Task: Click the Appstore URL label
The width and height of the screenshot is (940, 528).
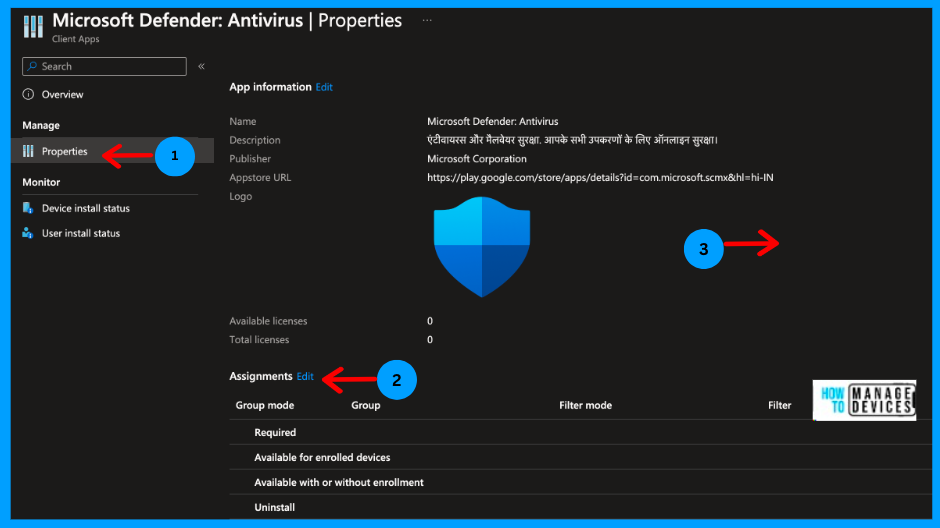Action: 260,177
